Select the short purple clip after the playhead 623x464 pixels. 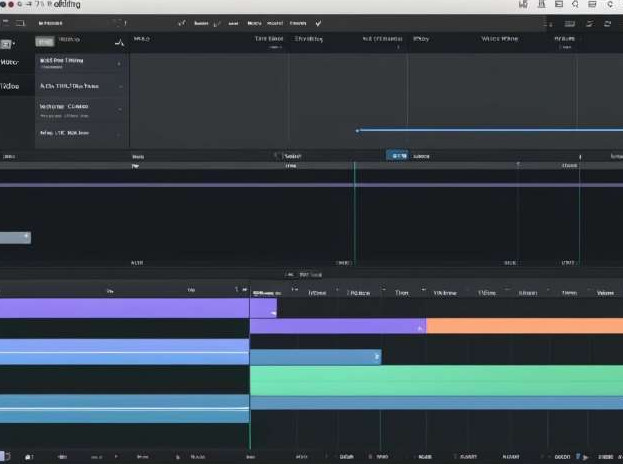coord(263,308)
